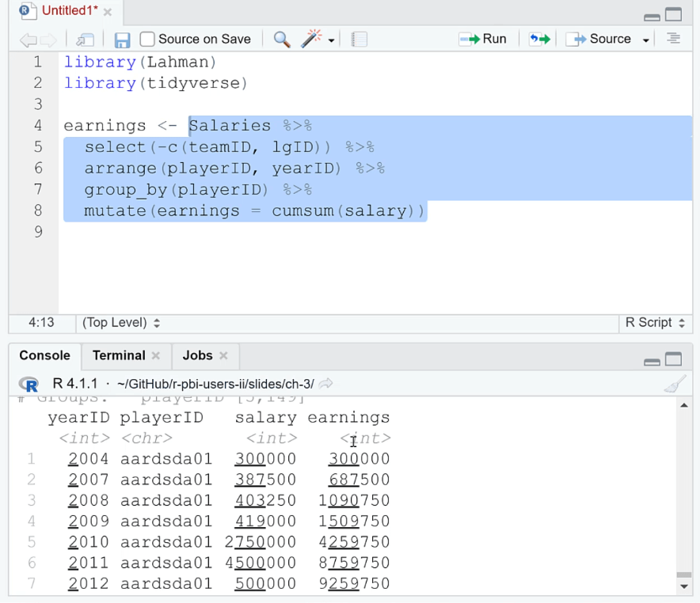
Task: Click earnings value 1090750
Action: pyautogui.click(x=354, y=500)
